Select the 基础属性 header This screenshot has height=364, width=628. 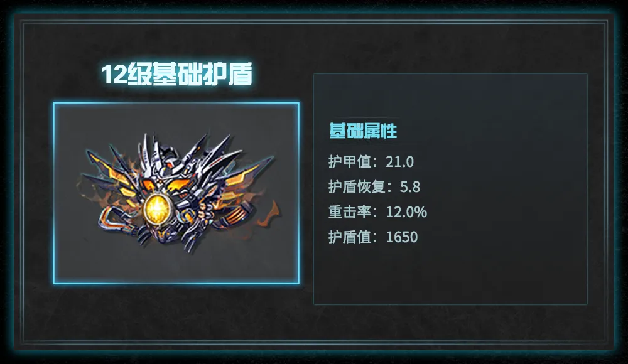(363, 131)
